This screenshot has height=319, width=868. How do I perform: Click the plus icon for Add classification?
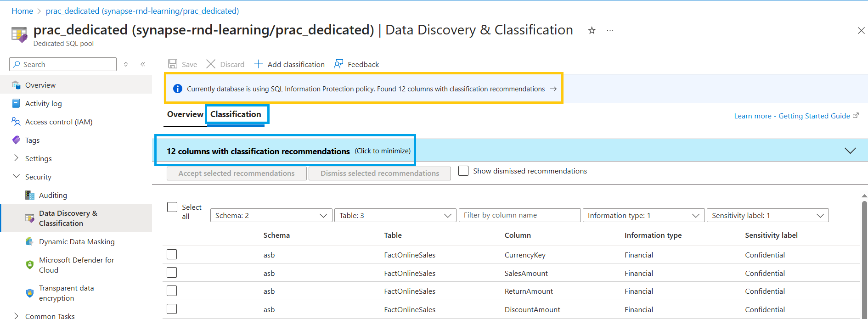coord(259,64)
